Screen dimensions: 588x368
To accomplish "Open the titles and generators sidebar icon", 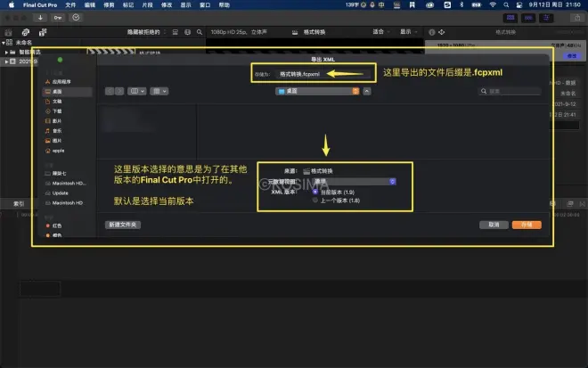I will pyautogui.click(x=43, y=32).
